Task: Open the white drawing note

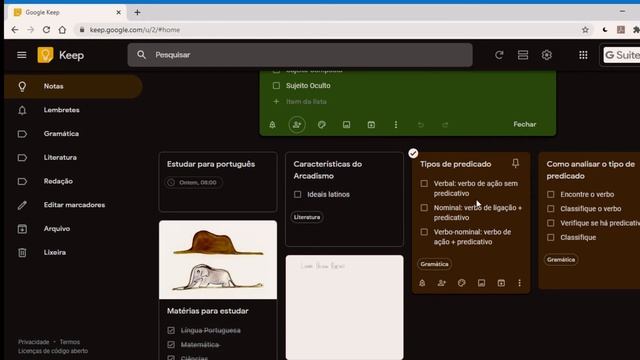Action: 344,307
